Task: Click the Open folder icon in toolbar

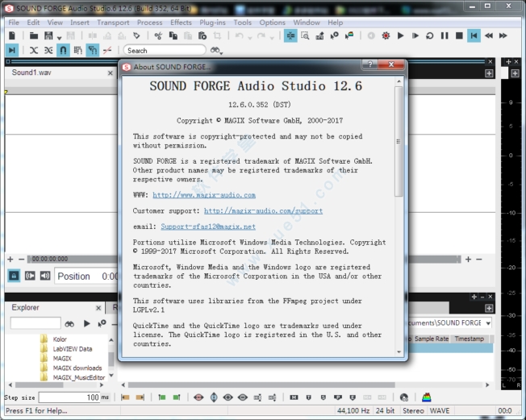Action: pyautogui.click(x=34, y=35)
